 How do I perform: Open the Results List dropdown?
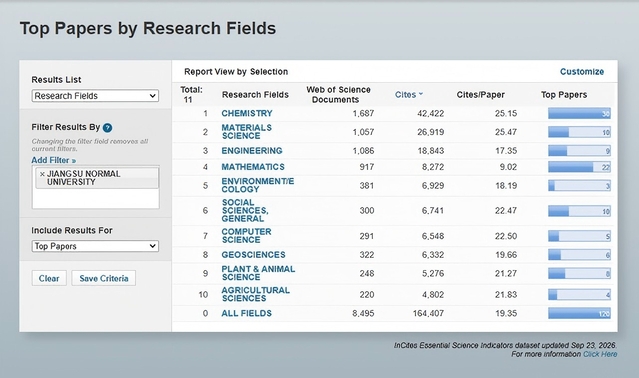(95, 96)
